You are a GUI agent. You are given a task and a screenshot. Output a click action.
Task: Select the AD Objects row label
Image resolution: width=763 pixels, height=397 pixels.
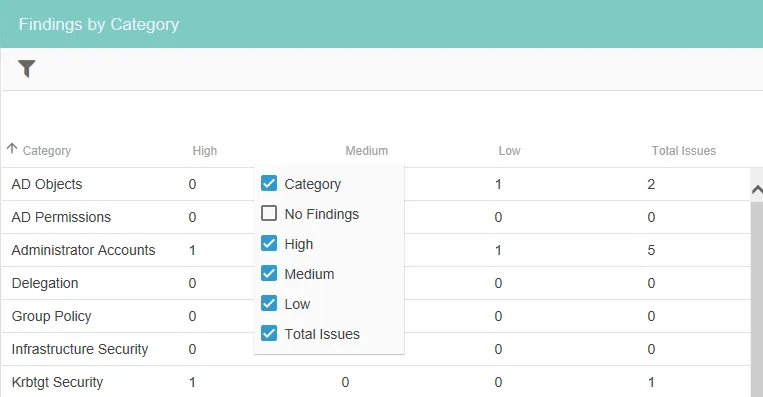click(47, 184)
